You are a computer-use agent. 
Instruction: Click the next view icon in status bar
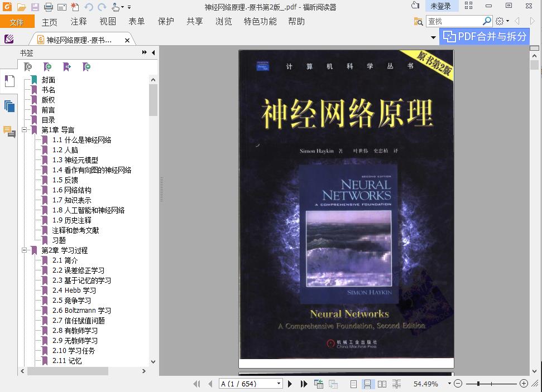click(x=333, y=384)
